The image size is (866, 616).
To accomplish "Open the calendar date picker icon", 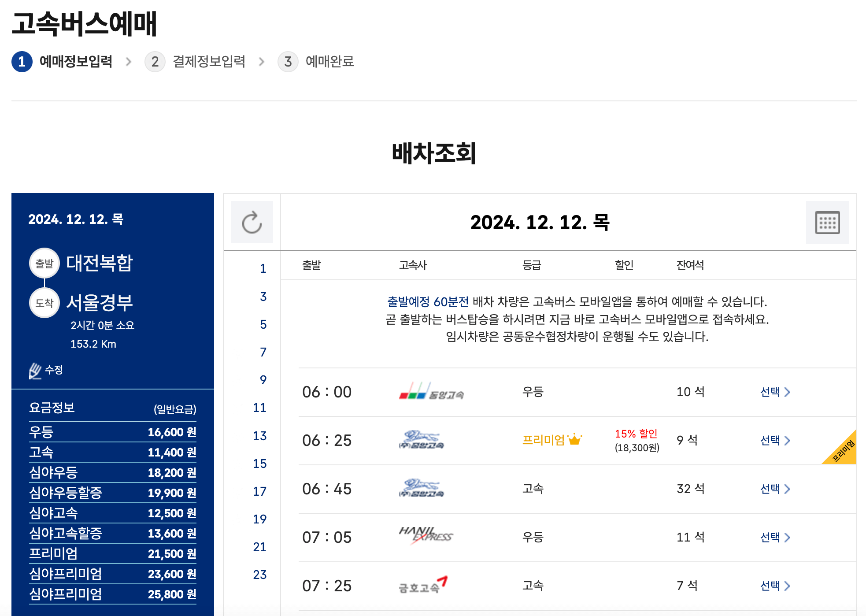I will [827, 223].
